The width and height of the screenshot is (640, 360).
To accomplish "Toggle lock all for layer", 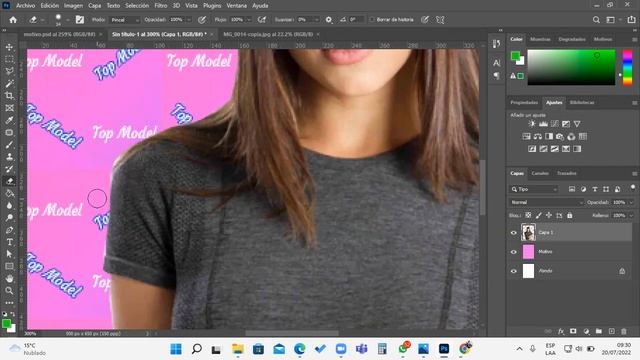I will click(569, 215).
